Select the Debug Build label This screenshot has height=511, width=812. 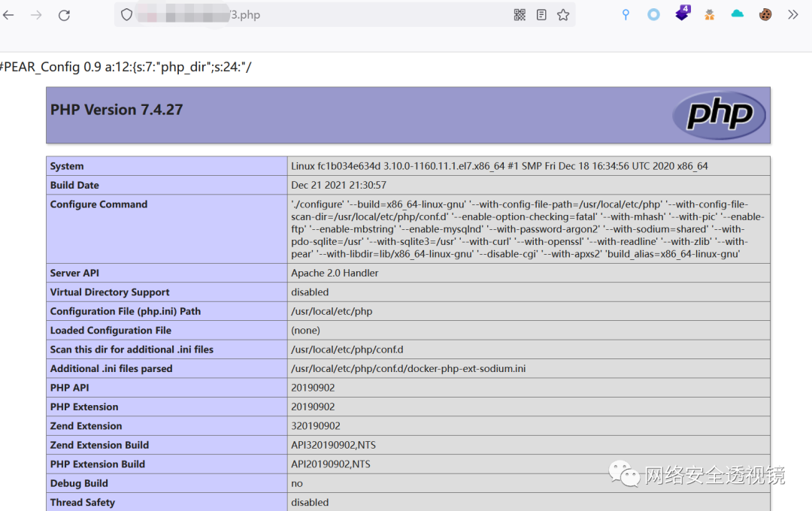[x=79, y=483]
